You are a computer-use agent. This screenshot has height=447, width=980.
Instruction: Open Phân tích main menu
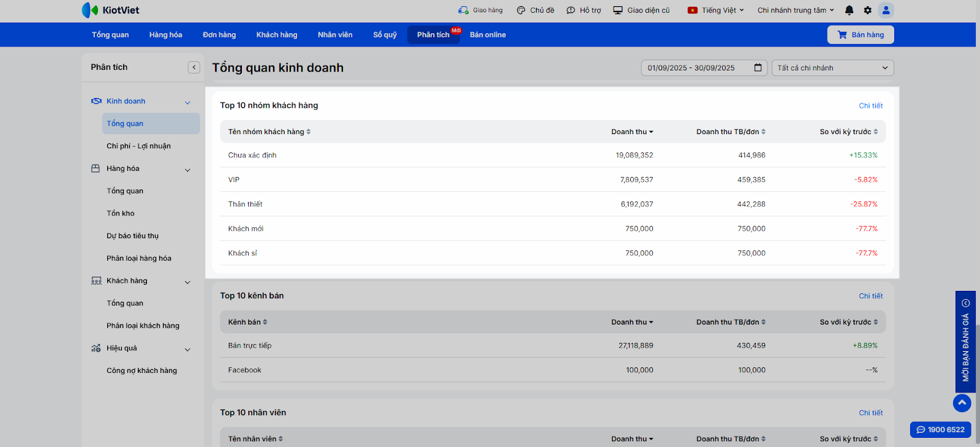click(x=434, y=35)
